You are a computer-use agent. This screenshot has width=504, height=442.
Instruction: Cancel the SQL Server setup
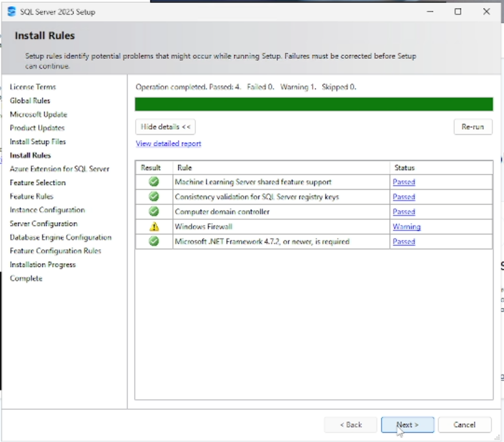coord(464,425)
